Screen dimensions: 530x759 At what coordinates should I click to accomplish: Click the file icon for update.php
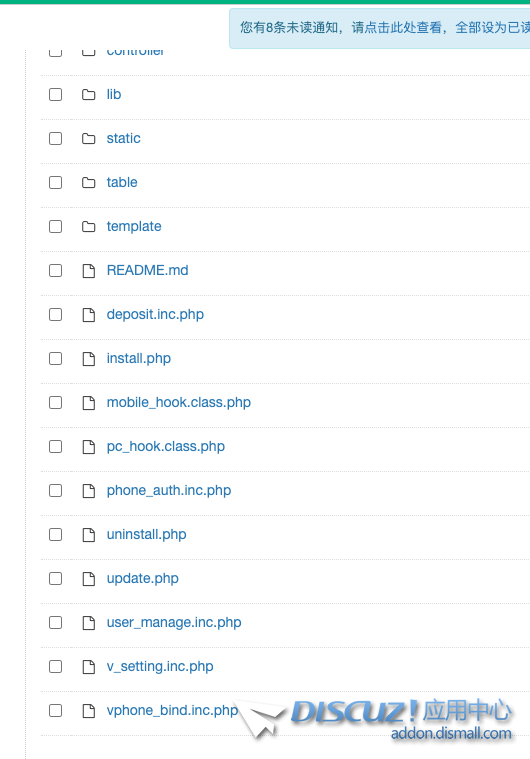coord(89,578)
